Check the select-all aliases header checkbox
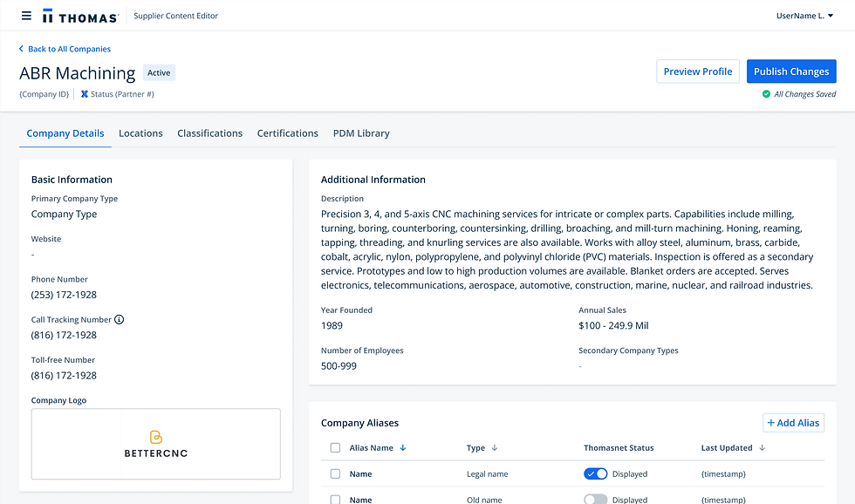The image size is (855, 504). [335, 448]
